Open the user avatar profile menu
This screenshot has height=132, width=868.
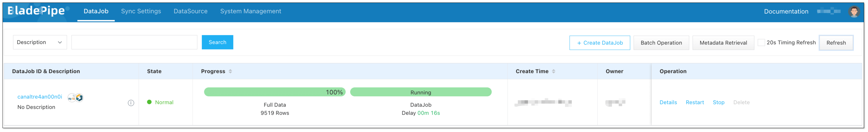[x=854, y=11]
